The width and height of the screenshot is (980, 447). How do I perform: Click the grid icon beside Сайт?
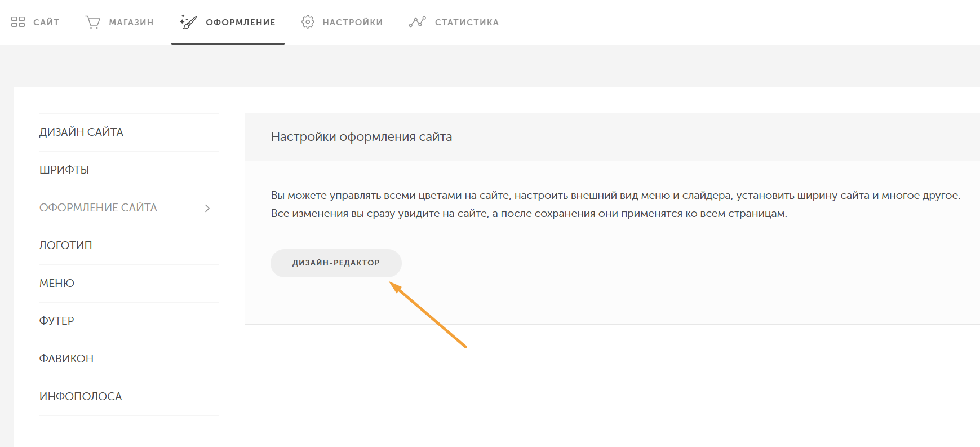[18, 22]
